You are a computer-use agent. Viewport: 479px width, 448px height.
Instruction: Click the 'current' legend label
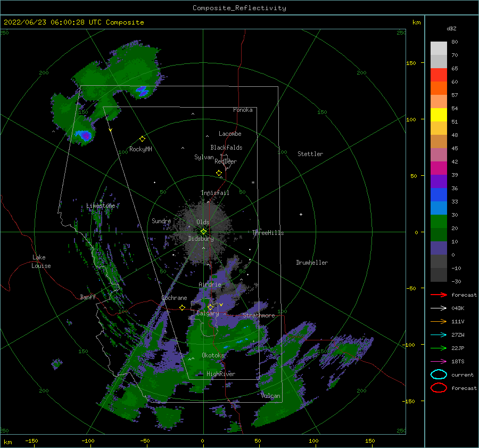point(463,374)
